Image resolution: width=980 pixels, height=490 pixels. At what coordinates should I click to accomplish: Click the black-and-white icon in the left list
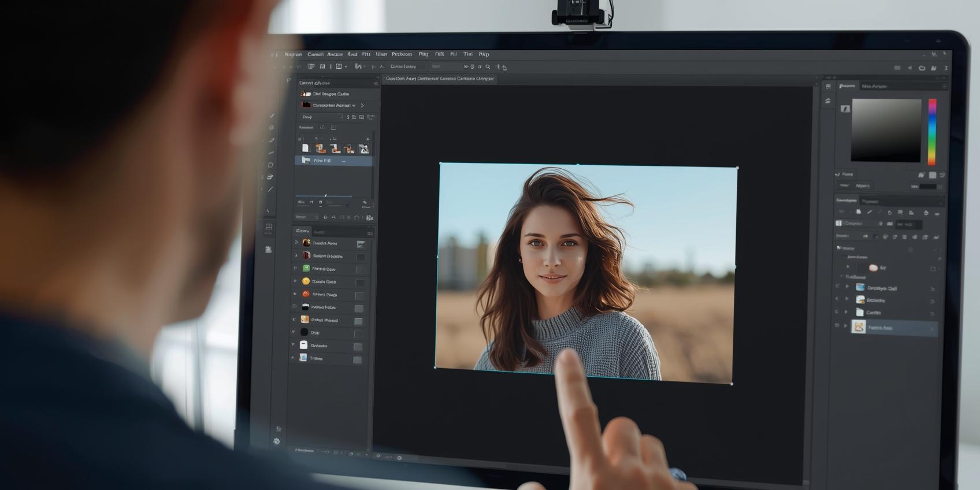click(x=306, y=307)
